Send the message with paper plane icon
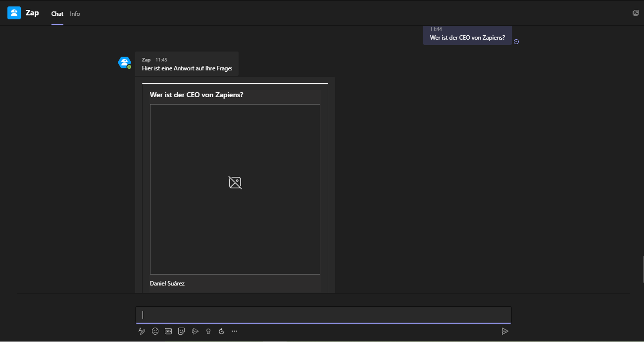This screenshot has width=644, height=342. (x=505, y=331)
